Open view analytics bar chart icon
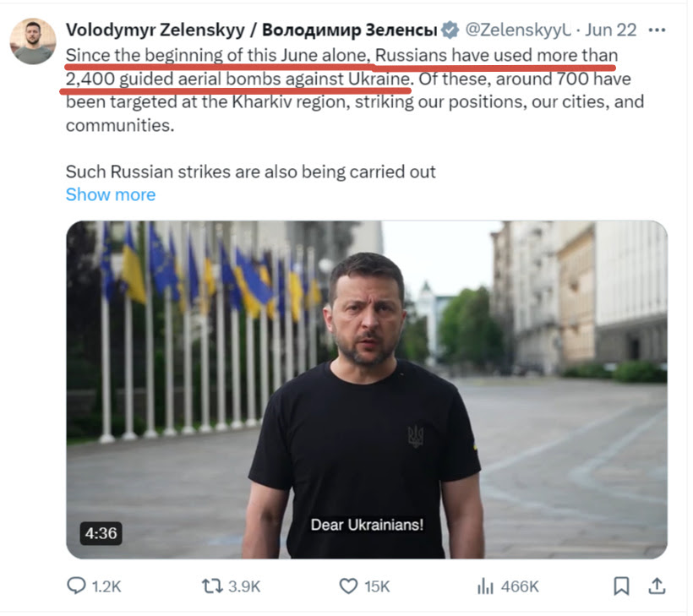Screen dimensions: 693x616 tap(485, 586)
